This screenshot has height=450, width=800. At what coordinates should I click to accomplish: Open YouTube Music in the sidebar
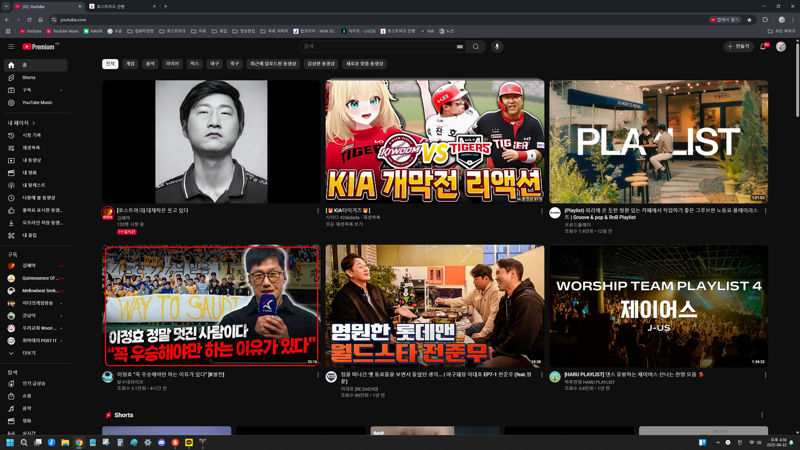point(35,103)
